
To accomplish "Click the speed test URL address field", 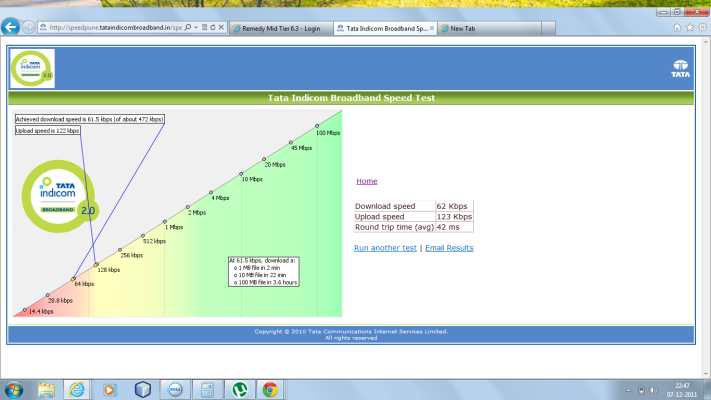I will coord(115,28).
